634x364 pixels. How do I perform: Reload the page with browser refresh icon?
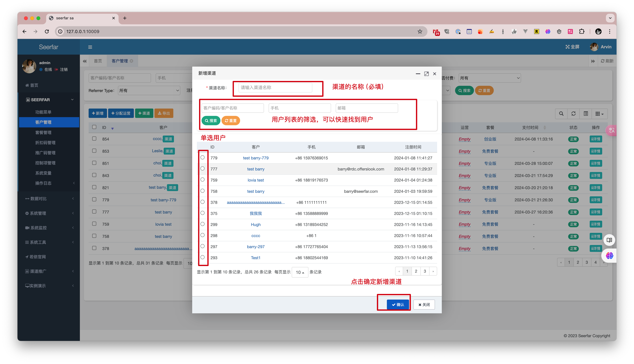coord(47,32)
